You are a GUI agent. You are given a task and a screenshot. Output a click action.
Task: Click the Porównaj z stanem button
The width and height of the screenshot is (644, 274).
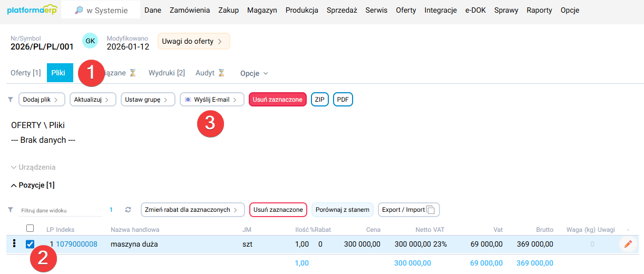click(x=343, y=210)
